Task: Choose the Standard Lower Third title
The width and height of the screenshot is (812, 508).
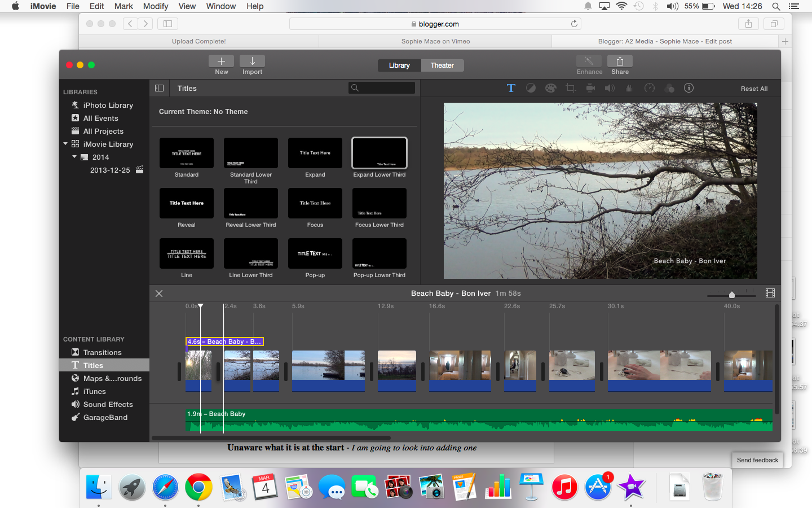Action: pyautogui.click(x=251, y=153)
